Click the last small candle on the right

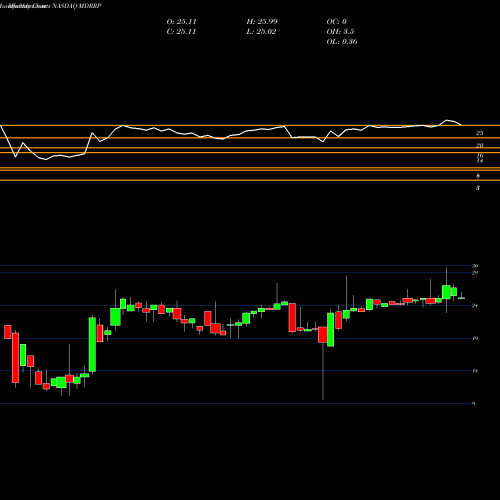(x=461, y=298)
